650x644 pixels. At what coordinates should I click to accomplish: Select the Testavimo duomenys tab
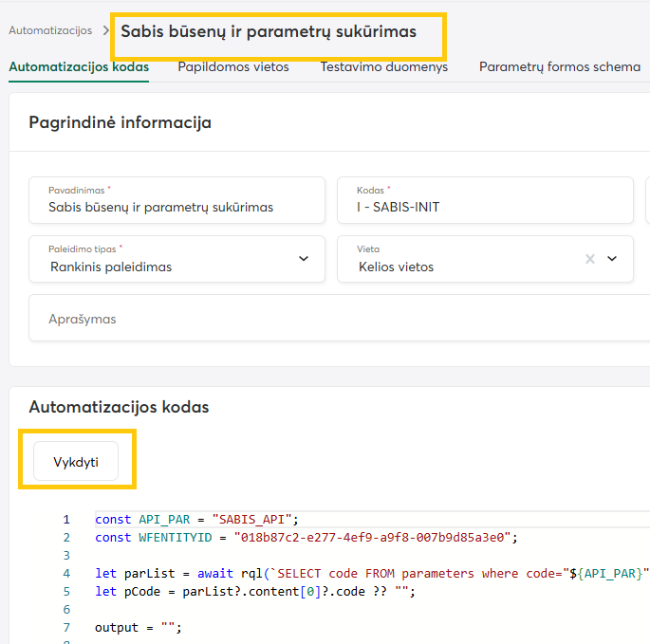point(383,67)
